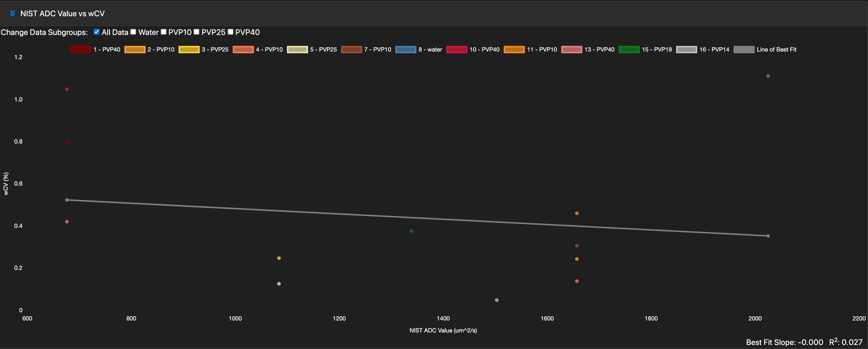This screenshot has height=349, width=868.
Task: Hide the 5 - PVP25 legend series
Action: [x=297, y=49]
